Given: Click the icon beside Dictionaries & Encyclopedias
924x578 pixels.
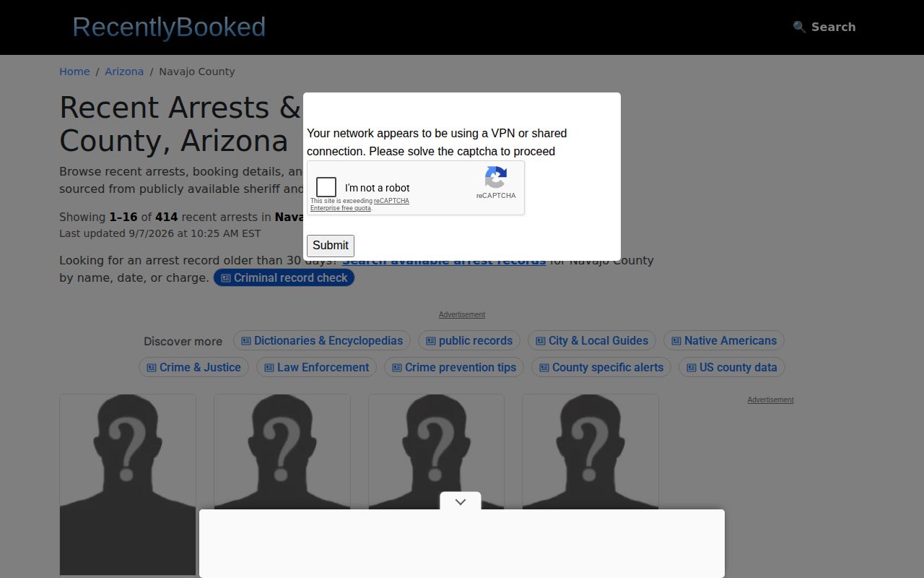Looking at the screenshot, I should pos(246,341).
